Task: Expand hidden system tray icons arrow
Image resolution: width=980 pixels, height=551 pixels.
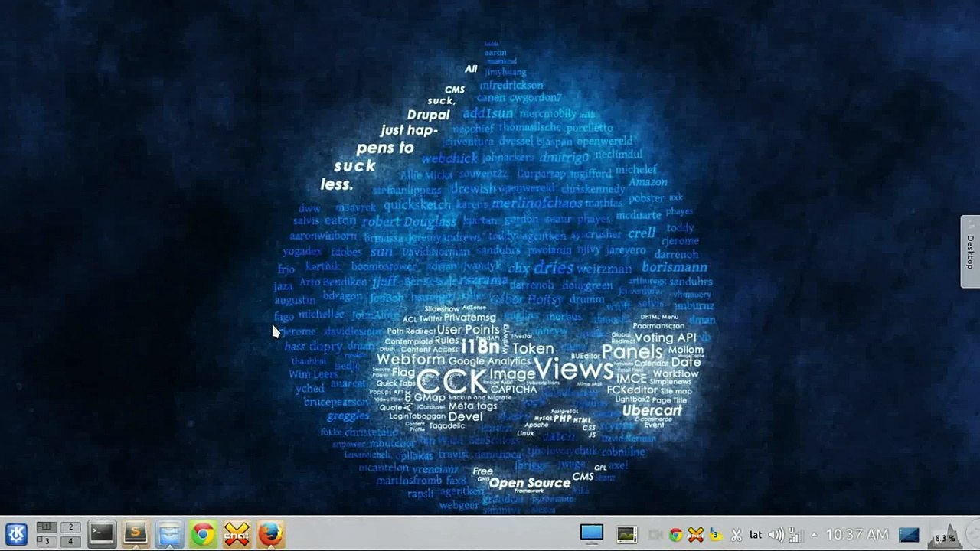Action: pyautogui.click(x=814, y=535)
